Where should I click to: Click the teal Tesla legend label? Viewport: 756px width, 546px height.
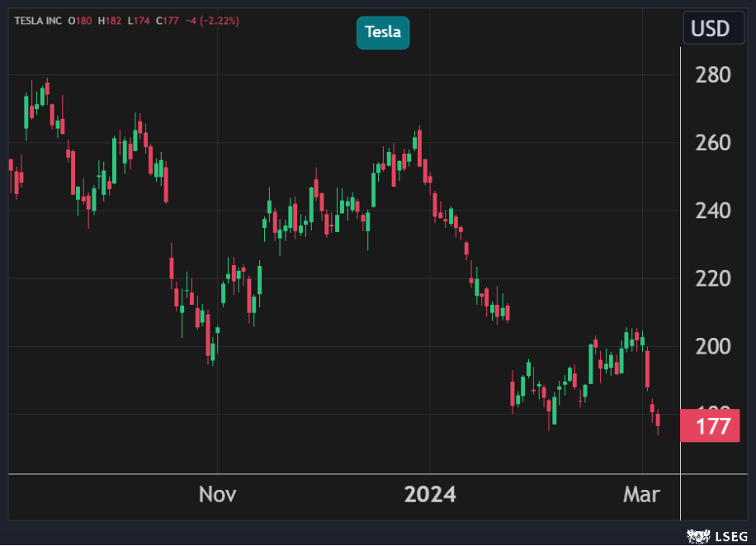[x=383, y=32]
